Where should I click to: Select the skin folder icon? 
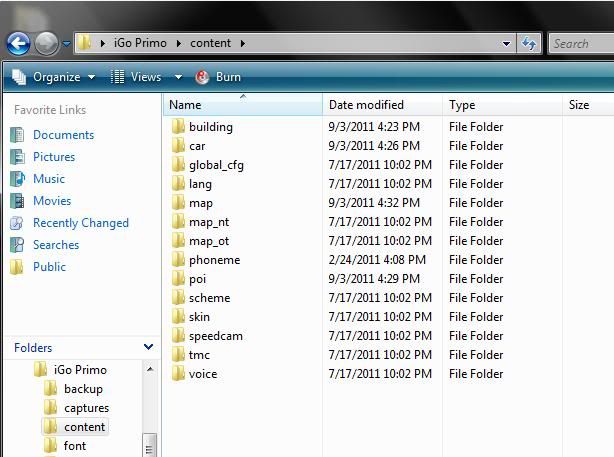(x=178, y=317)
